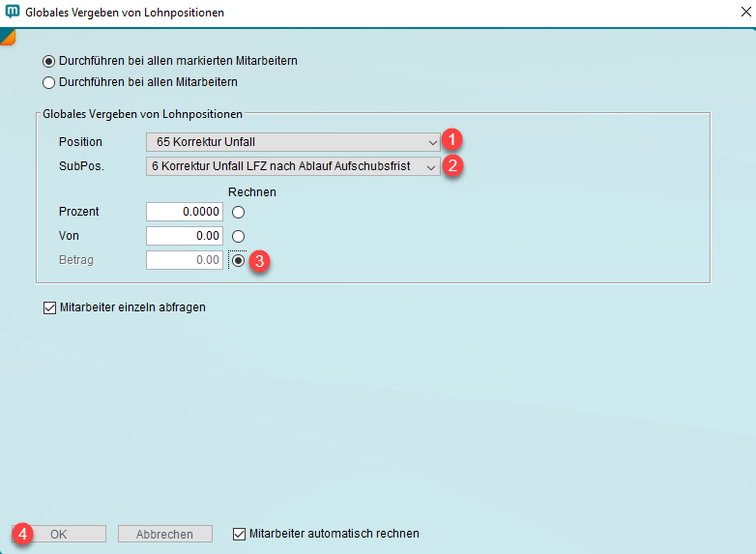Image resolution: width=756 pixels, height=554 pixels.
Task: Click the Abbrechen button
Action: (164, 534)
